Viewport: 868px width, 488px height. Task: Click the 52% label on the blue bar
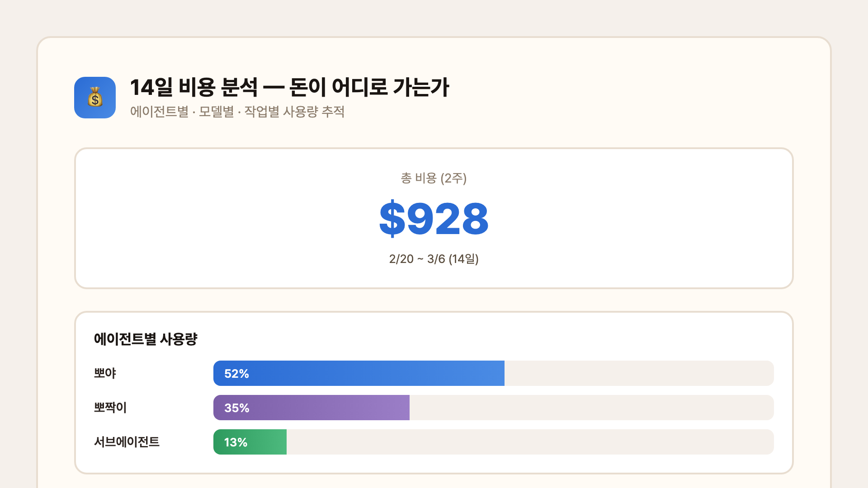pyautogui.click(x=236, y=373)
